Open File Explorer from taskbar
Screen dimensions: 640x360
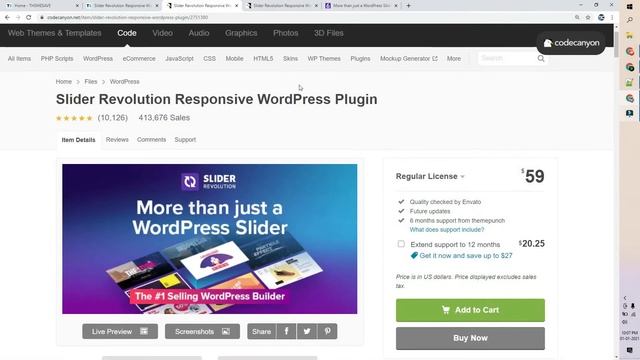[629, 36]
